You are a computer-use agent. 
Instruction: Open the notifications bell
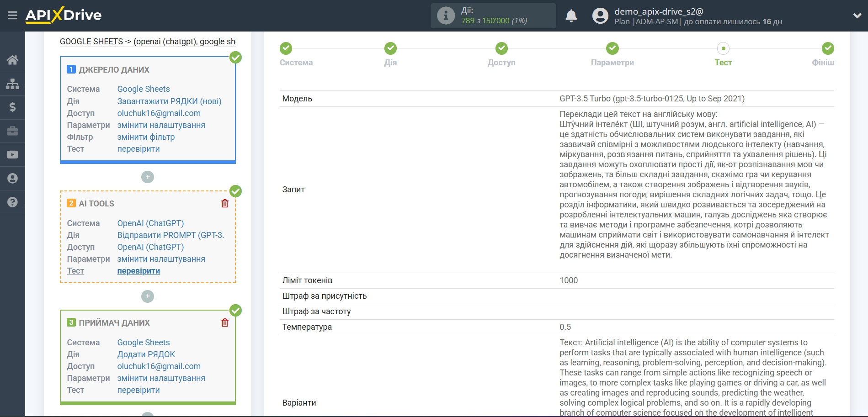[571, 16]
